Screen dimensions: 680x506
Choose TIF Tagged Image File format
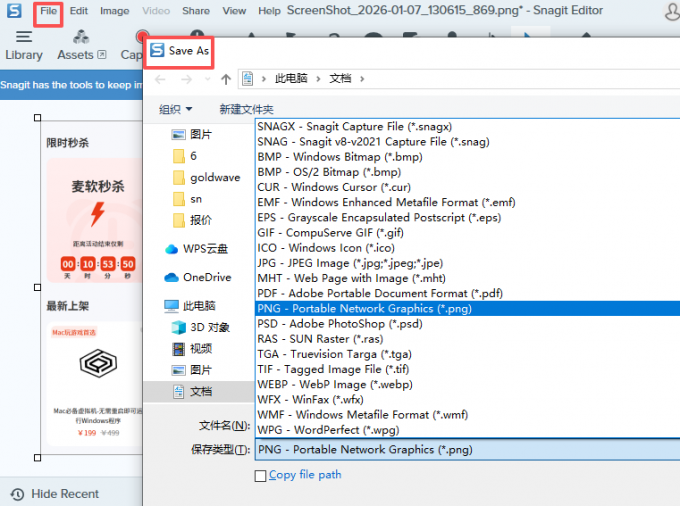(x=468, y=369)
